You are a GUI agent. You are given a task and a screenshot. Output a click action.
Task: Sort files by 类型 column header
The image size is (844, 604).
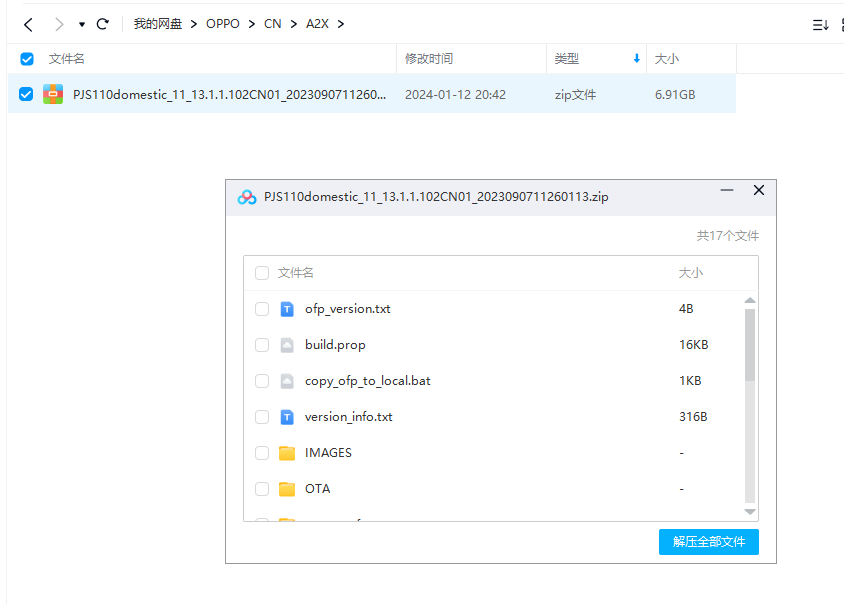point(567,59)
